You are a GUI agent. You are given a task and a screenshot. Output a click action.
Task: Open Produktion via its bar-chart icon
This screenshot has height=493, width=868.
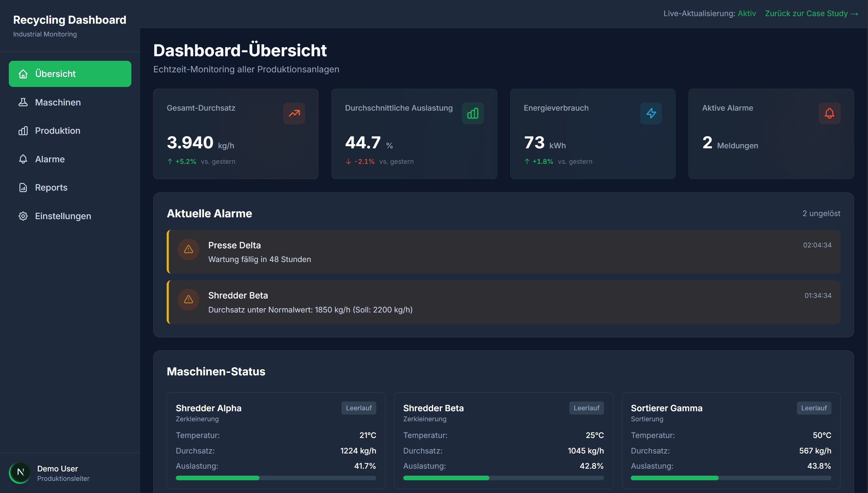click(23, 131)
